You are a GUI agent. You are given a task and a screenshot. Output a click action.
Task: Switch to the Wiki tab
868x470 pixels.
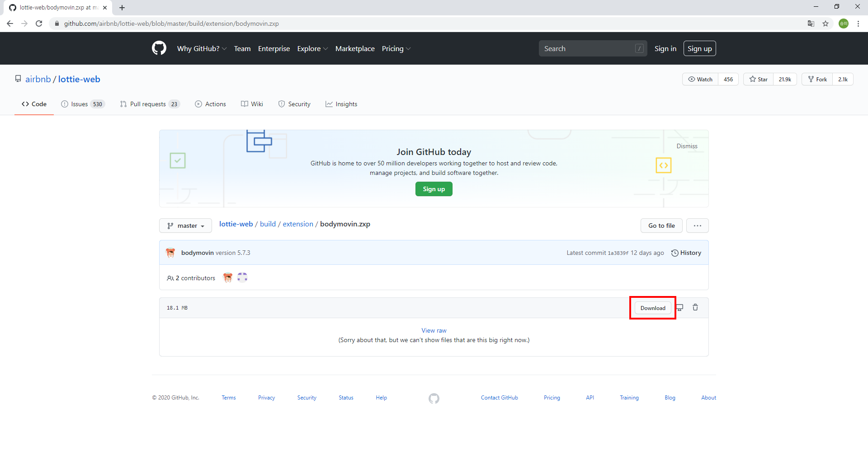[252, 104]
